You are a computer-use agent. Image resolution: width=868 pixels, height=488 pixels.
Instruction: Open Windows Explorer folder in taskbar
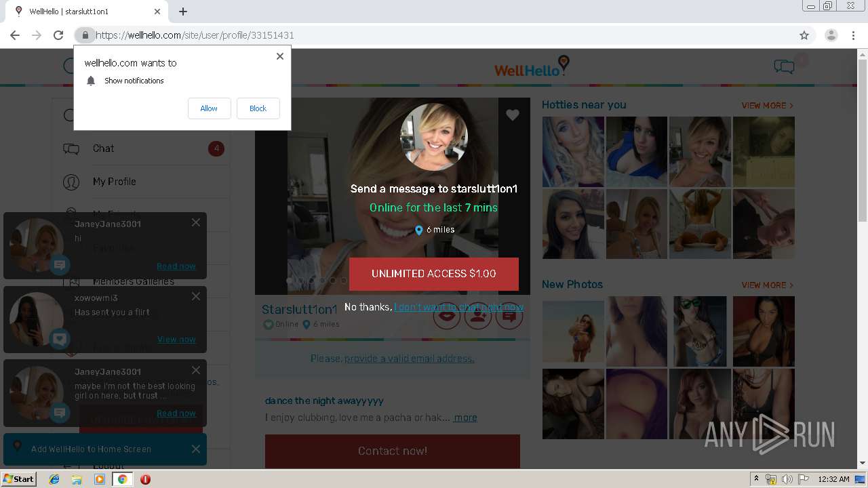coord(77,479)
